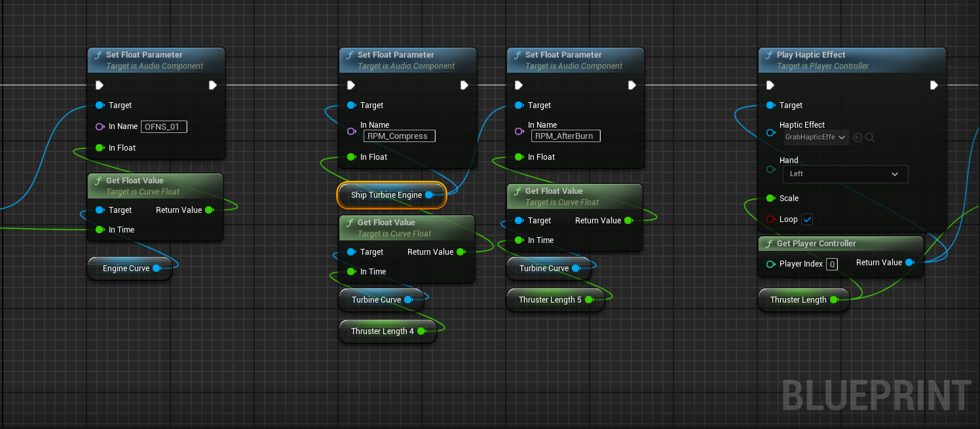The image size is (980, 429).
Task: Click exec output pin of RPM_Compress Set Float Parameter
Action: tap(464, 85)
